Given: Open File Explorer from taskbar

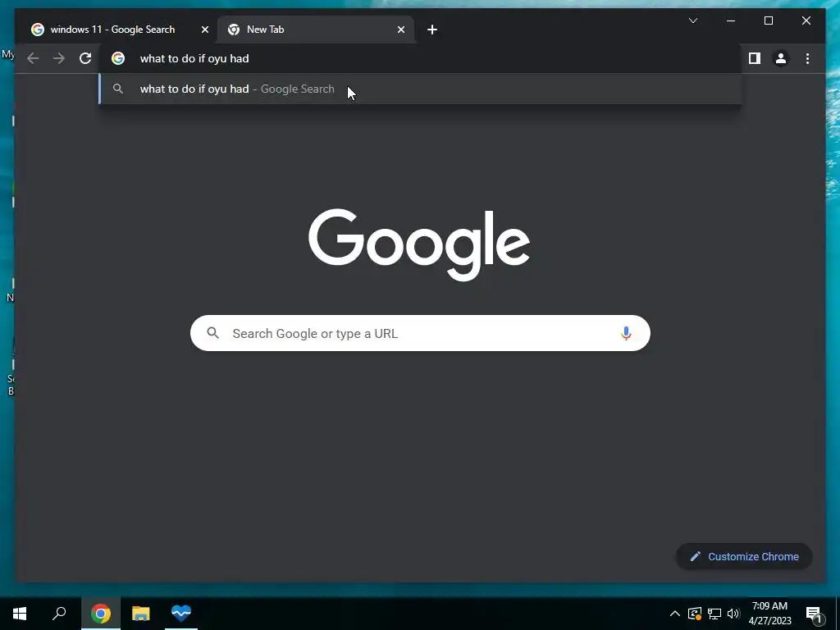Looking at the screenshot, I should click(x=141, y=614).
